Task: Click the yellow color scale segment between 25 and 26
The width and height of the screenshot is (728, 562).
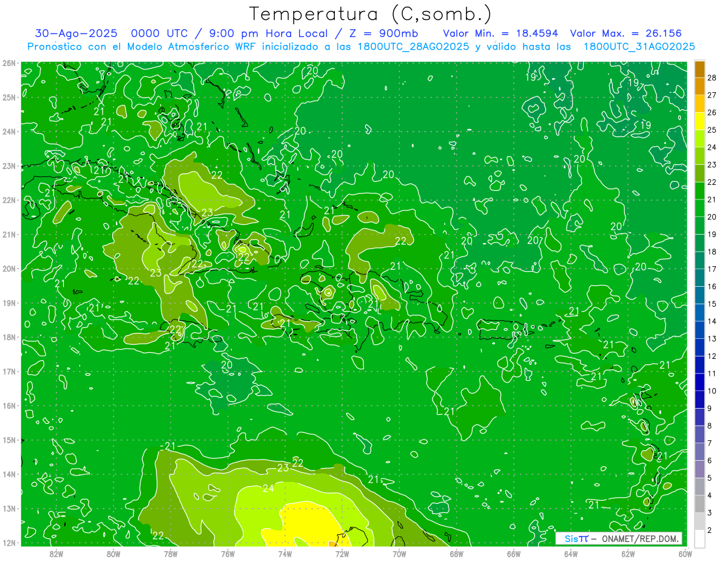Action: click(699, 121)
